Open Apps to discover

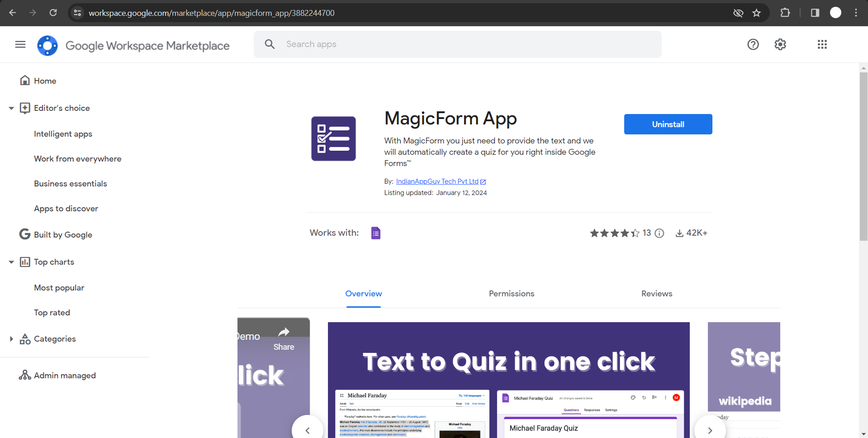point(66,209)
